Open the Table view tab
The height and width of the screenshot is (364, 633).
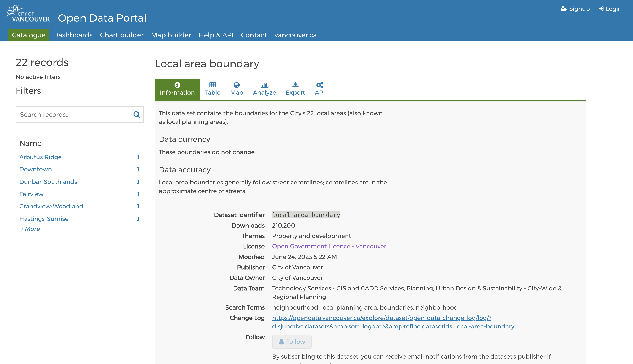(x=212, y=89)
